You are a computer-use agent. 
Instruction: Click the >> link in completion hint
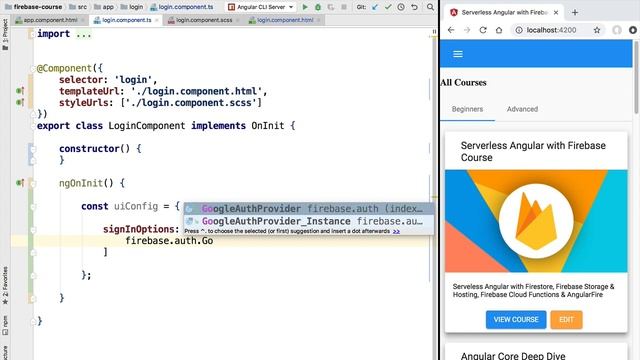(396, 231)
